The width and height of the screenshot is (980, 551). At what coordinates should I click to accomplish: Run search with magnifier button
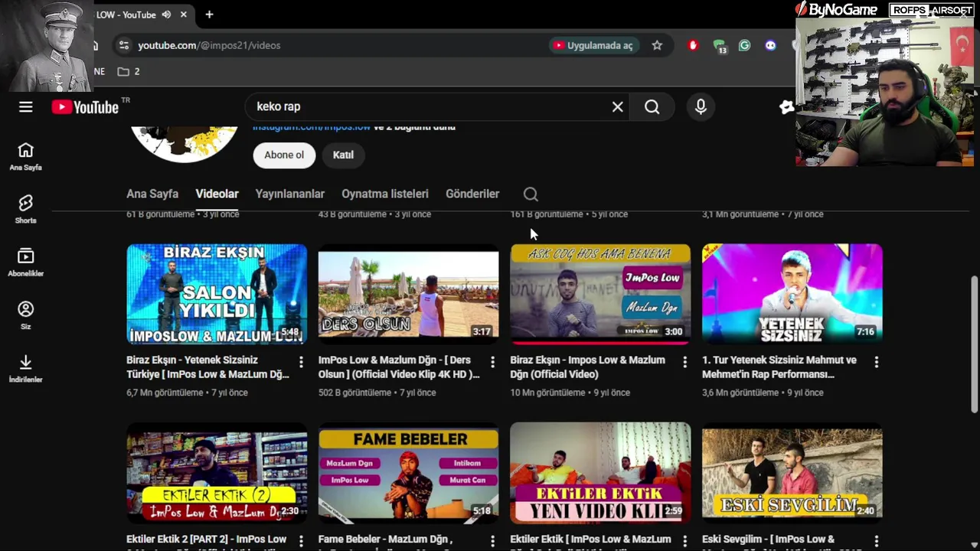652,107
